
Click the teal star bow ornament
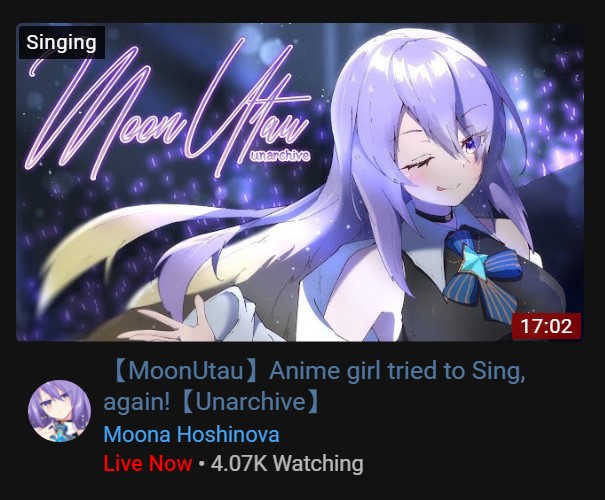coord(476,259)
